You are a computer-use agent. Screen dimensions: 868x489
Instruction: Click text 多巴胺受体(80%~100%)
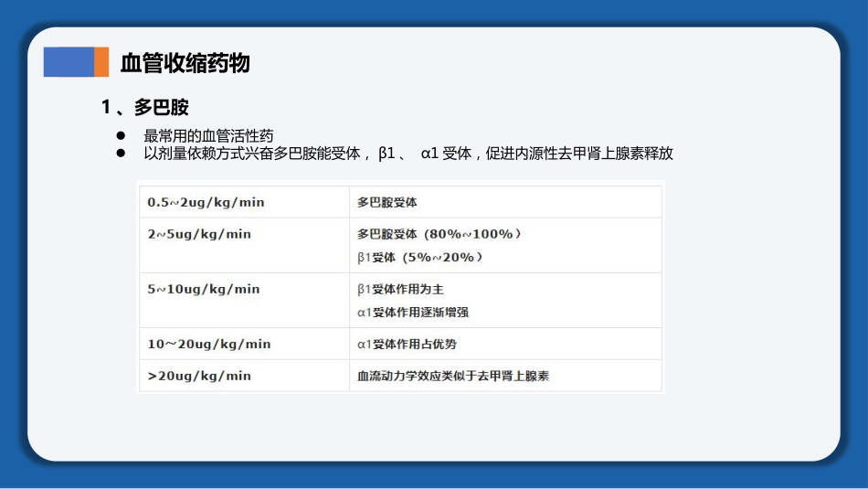439,234
